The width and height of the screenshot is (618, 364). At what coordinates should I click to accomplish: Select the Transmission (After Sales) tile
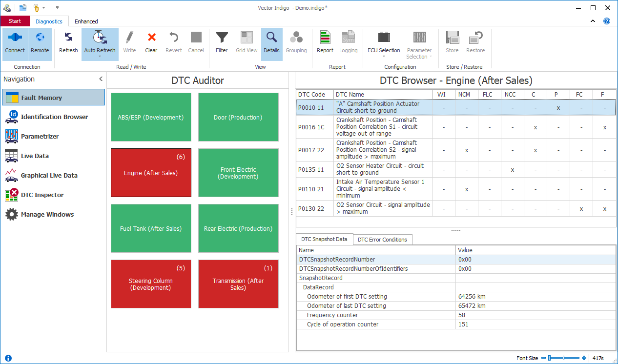click(x=238, y=284)
